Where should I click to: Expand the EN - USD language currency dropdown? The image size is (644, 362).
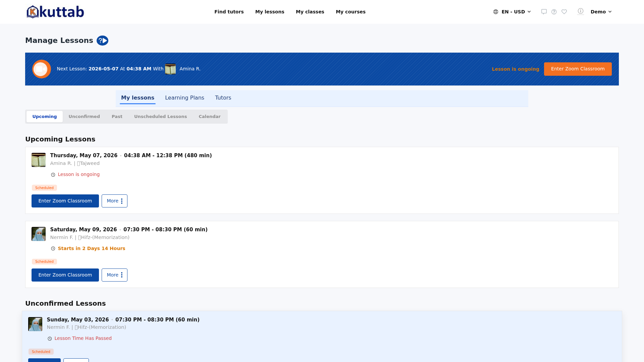[513, 12]
